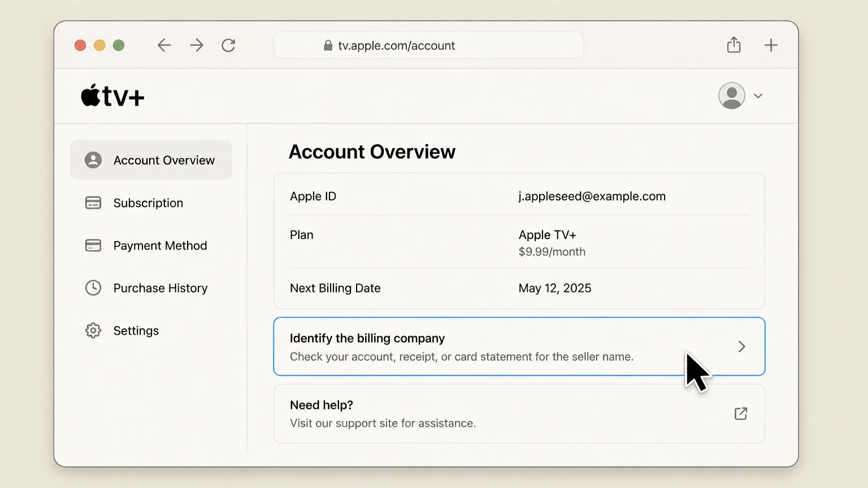
Task: Click the external link icon on Need help
Action: click(741, 413)
